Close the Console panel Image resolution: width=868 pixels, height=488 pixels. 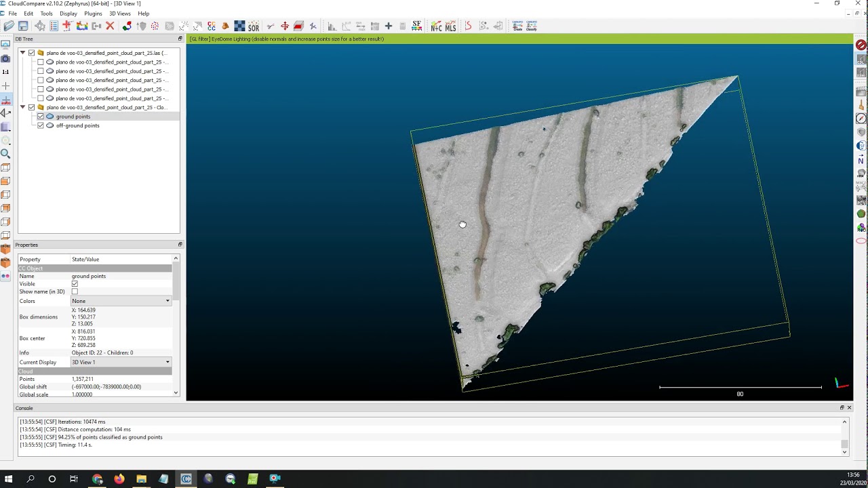pyautogui.click(x=849, y=407)
